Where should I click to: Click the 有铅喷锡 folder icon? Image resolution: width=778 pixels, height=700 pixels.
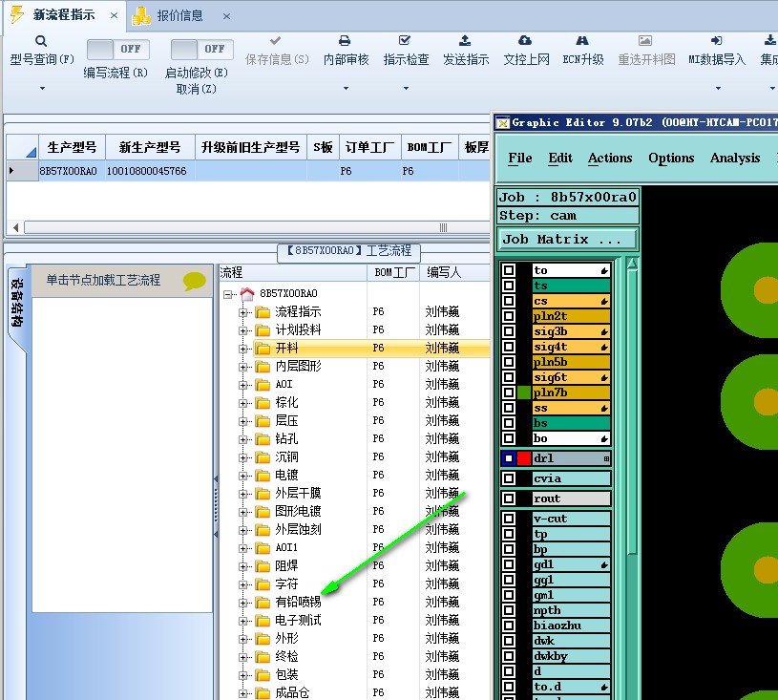click(263, 603)
